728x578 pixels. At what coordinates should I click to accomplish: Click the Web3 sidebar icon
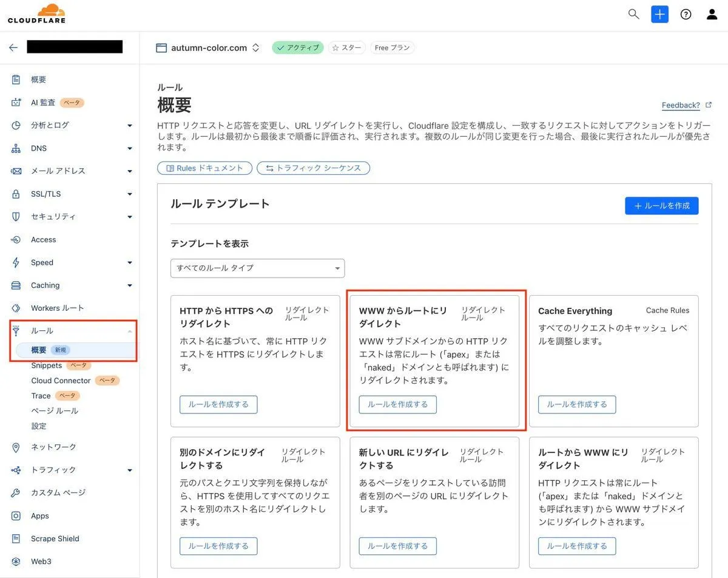click(x=16, y=561)
